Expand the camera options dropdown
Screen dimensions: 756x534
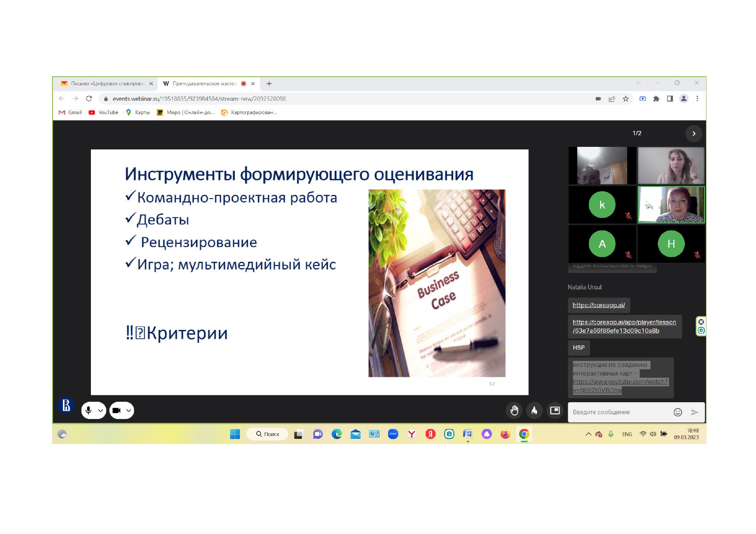(128, 410)
